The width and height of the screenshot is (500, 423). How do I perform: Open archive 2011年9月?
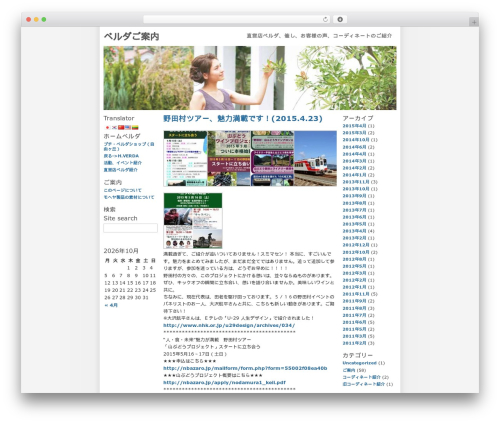pyautogui.click(x=354, y=301)
